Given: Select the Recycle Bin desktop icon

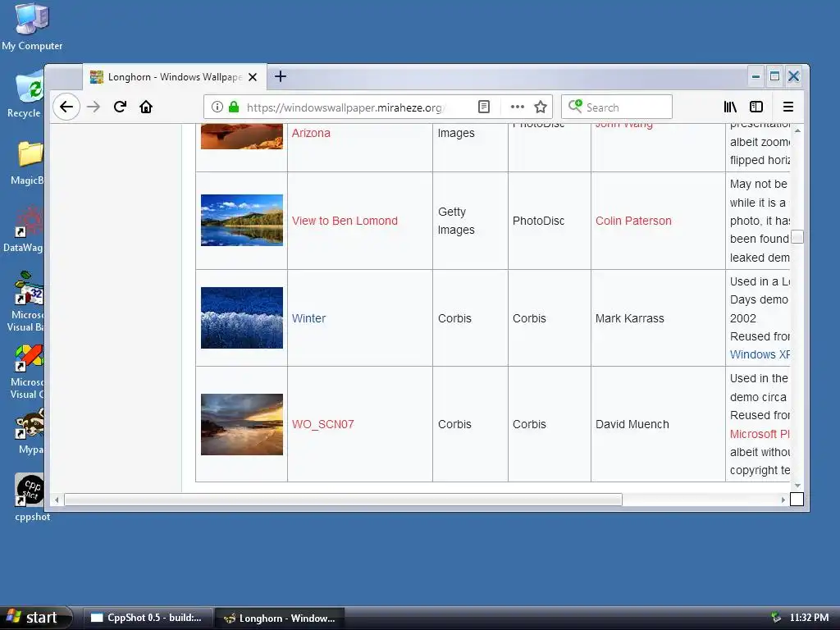Looking at the screenshot, I should (27, 94).
